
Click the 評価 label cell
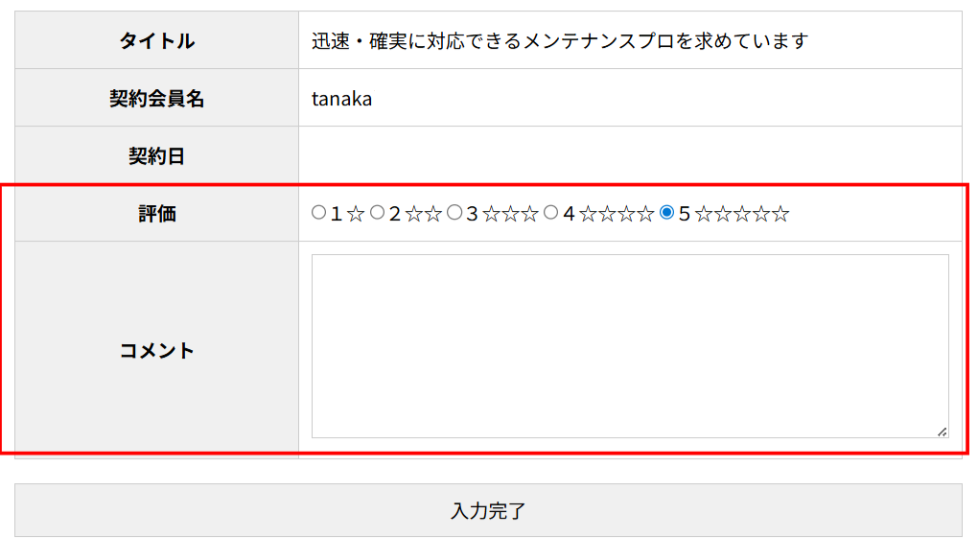point(157,214)
